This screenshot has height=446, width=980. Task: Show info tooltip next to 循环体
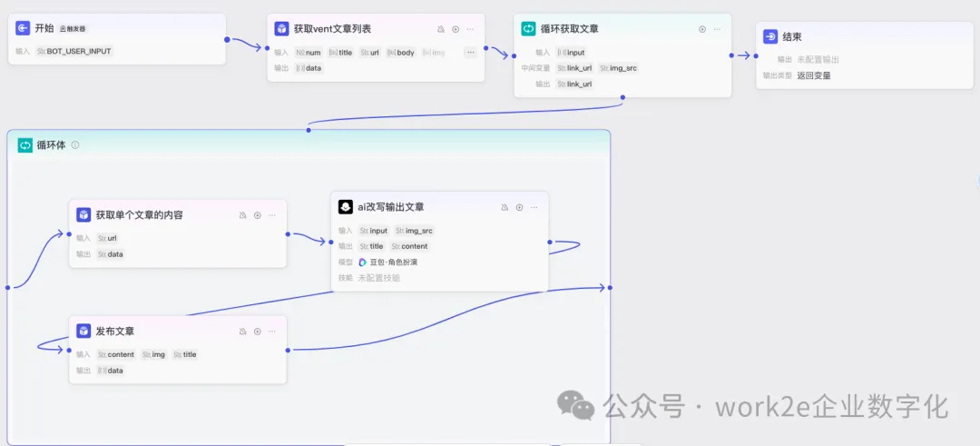(x=75, y=145)
